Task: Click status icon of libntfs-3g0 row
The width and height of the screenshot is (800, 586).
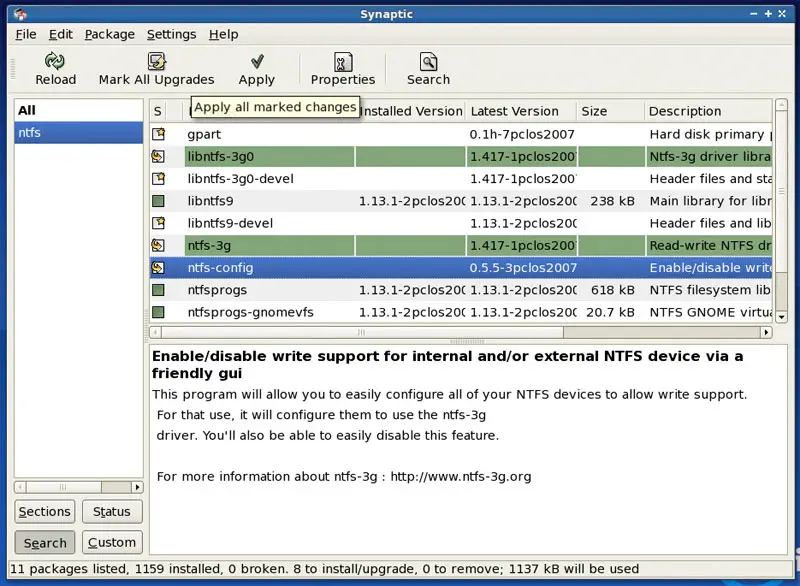Action: [158, 156]
